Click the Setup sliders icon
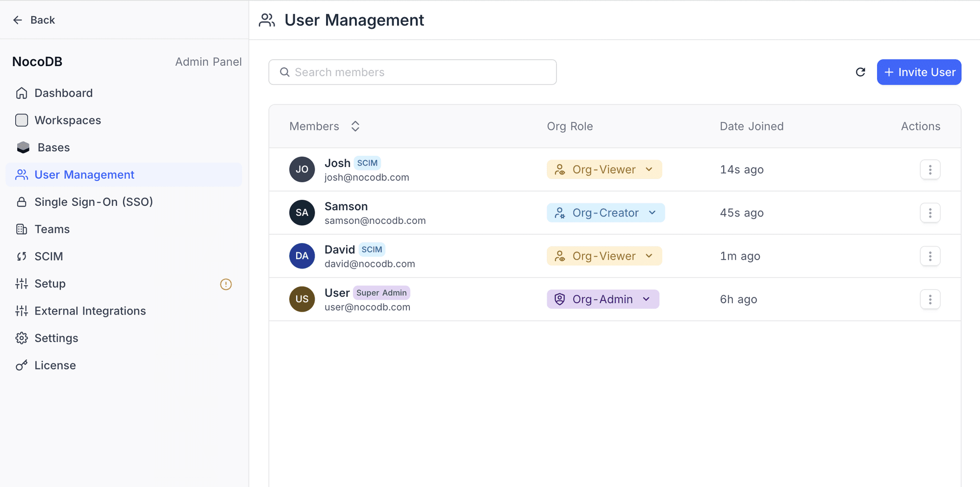 [x=22, y=283]
